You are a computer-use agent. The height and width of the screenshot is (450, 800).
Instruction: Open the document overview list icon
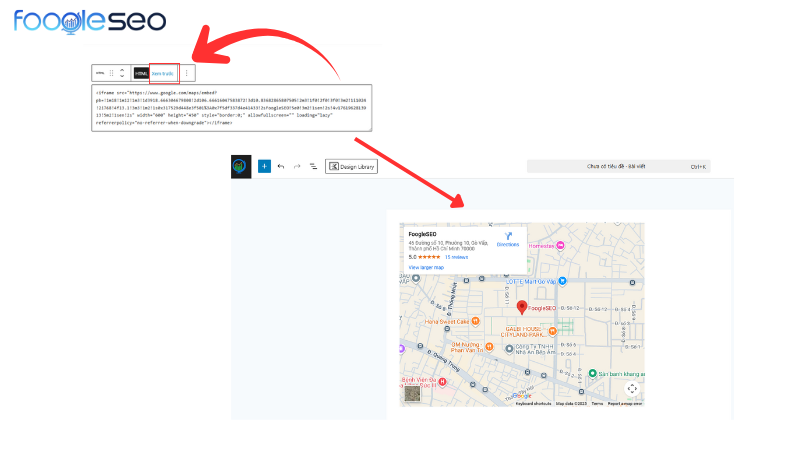pos(313,166)
